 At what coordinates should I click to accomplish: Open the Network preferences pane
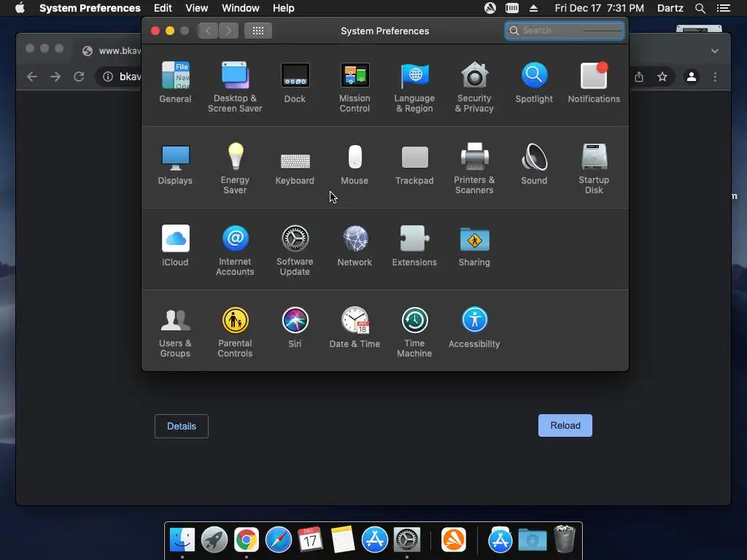(355, 246)
